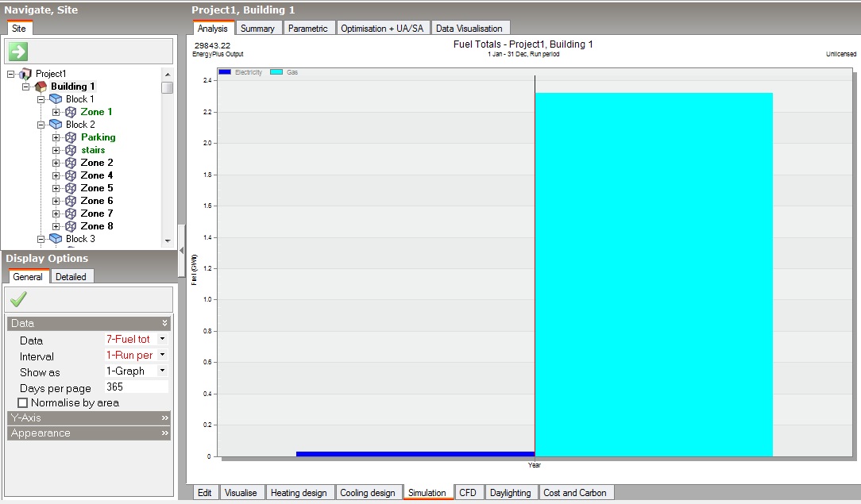The width and height of the screenshot is (861, 504).
Task: Click the Gas legend color swatch
Action: click(276, 72)
